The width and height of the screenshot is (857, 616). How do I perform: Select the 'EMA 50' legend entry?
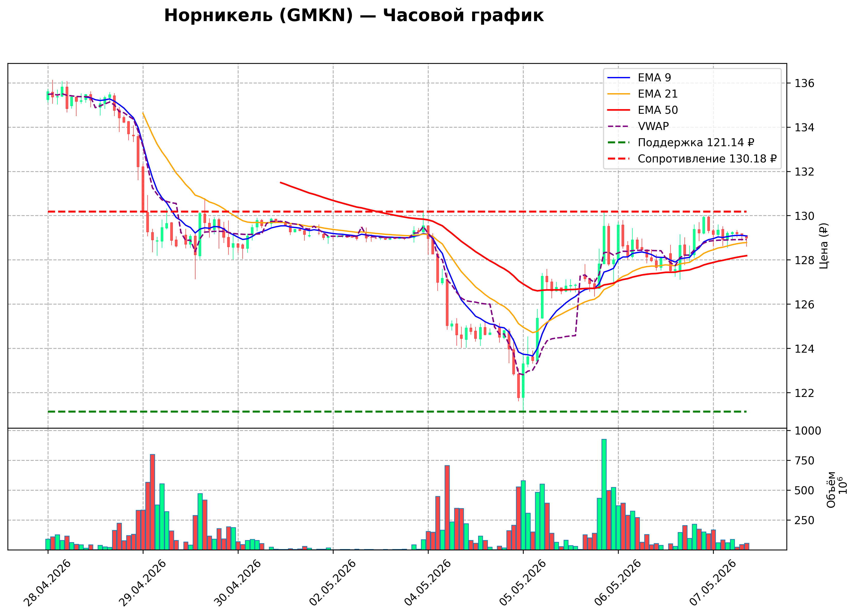(643, 110)
